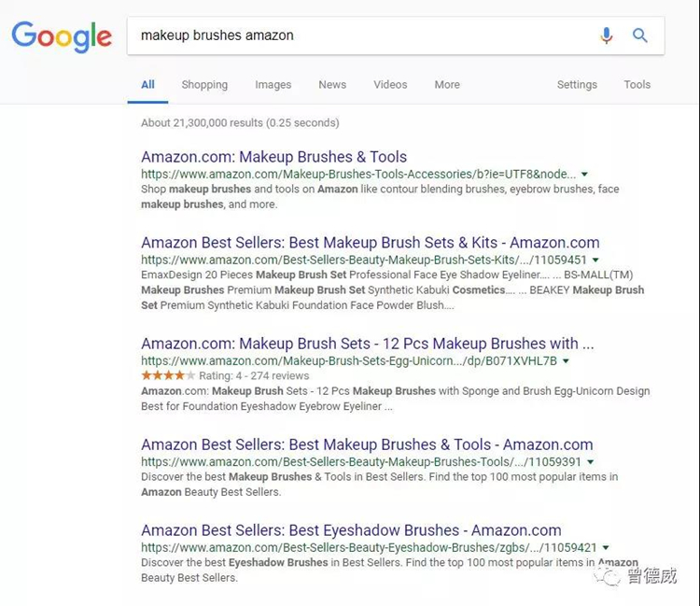Image resolution: width=700 pixels, height=606 pixels.
Task: Open "Amazon.com: Makeup Brushes & Tools" result
Action: 273,157
